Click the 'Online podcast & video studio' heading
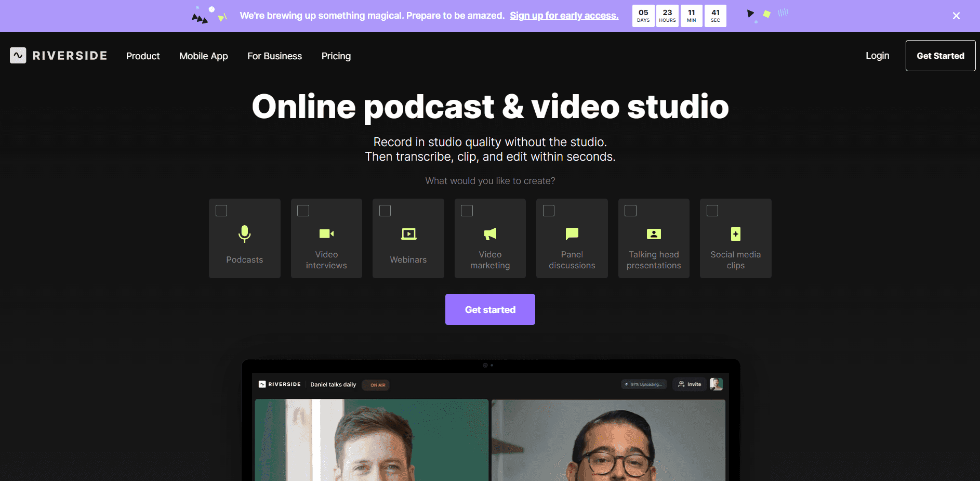The image size is (980, 481). [x=490, y=107]
